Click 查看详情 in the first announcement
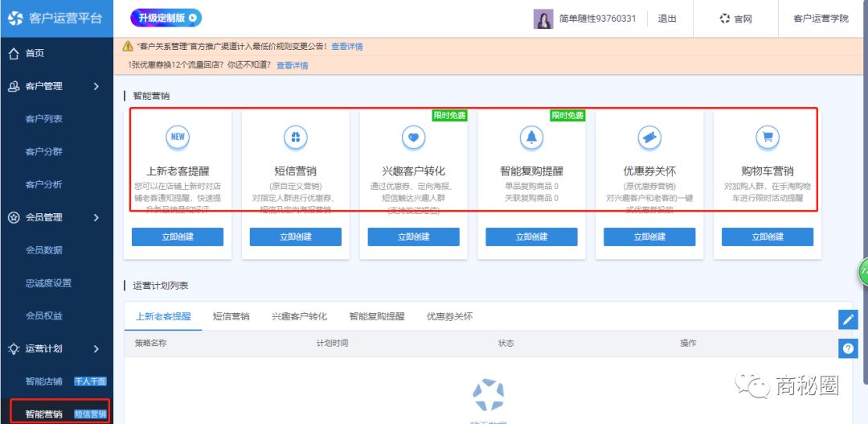Screen dimensions: 868x424 347,47
